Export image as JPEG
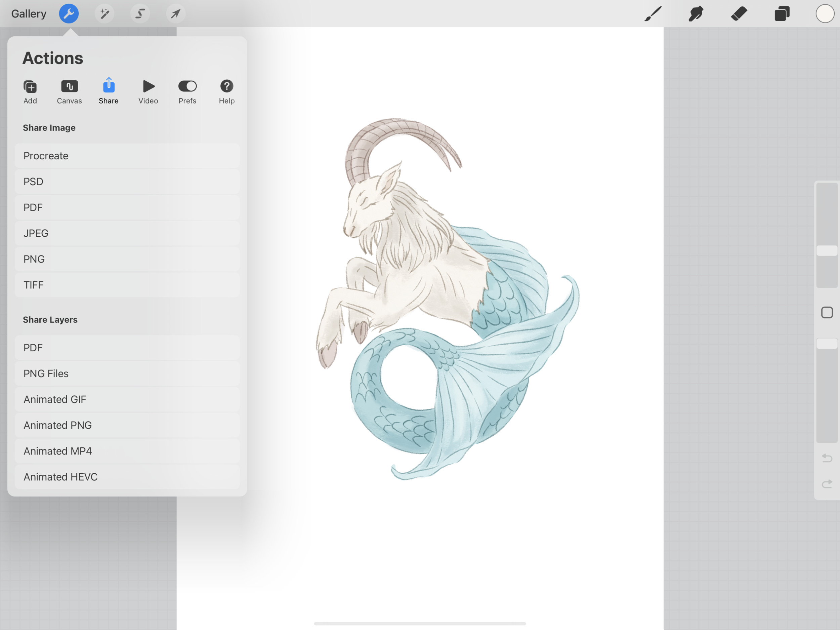 pos(127,233)
